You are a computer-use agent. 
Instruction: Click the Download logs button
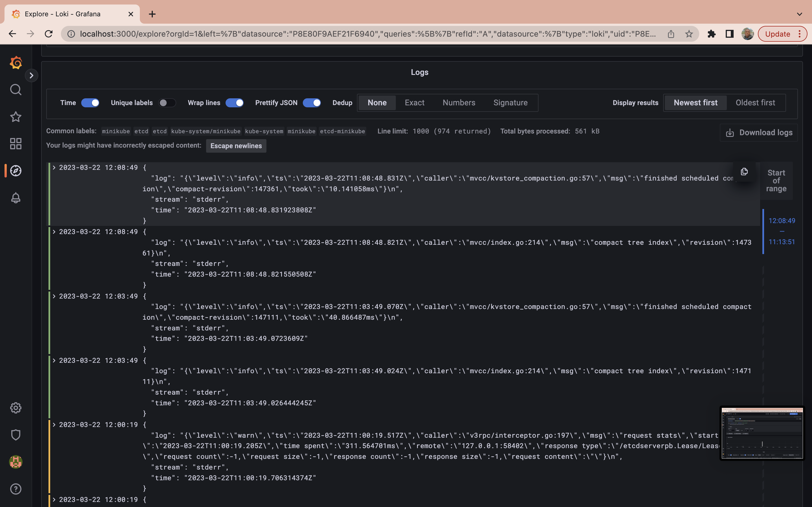759,132
